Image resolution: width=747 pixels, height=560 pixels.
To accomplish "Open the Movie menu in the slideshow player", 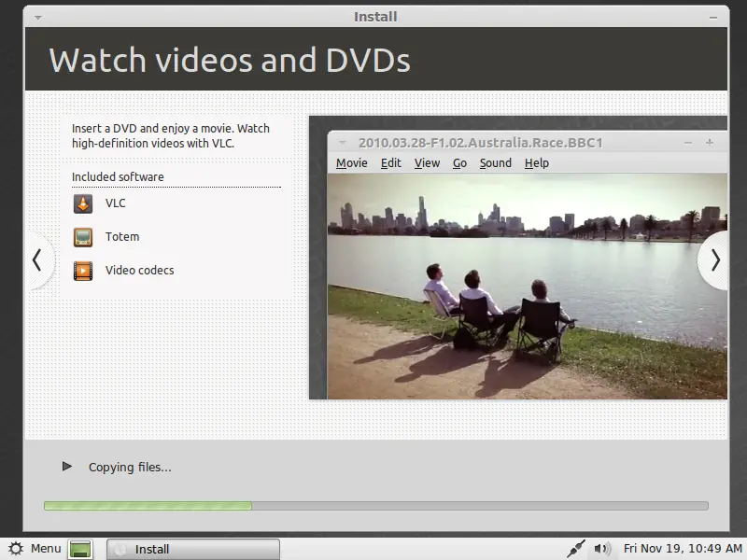I will 352,163.
